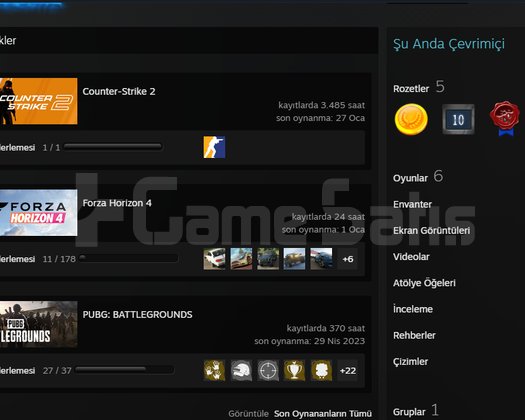The width and height of the screenshot is (525, 420).
Task: Open the white car Forza achievement icon
Action: point(214,259)
